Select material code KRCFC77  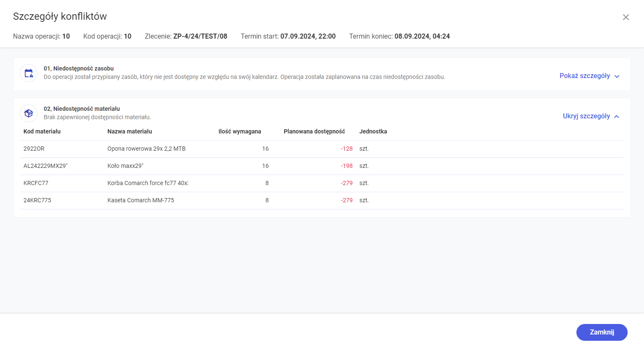pos(36,183)
